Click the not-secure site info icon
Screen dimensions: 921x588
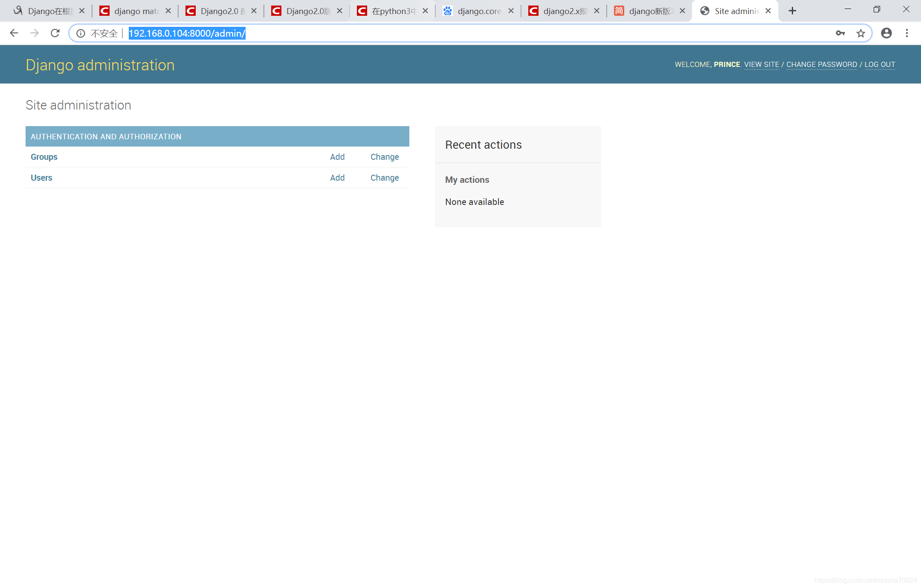[81, 33]
